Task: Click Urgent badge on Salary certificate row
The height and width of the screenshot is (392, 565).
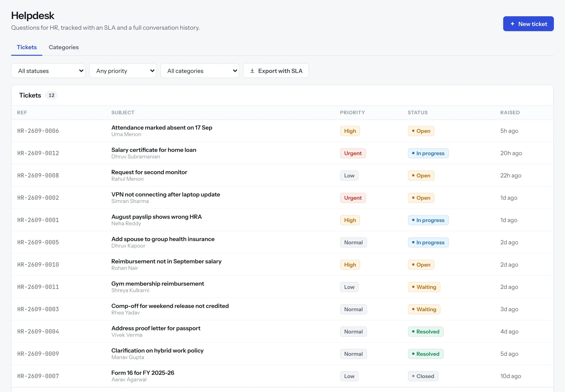Action: pos(353,153)
